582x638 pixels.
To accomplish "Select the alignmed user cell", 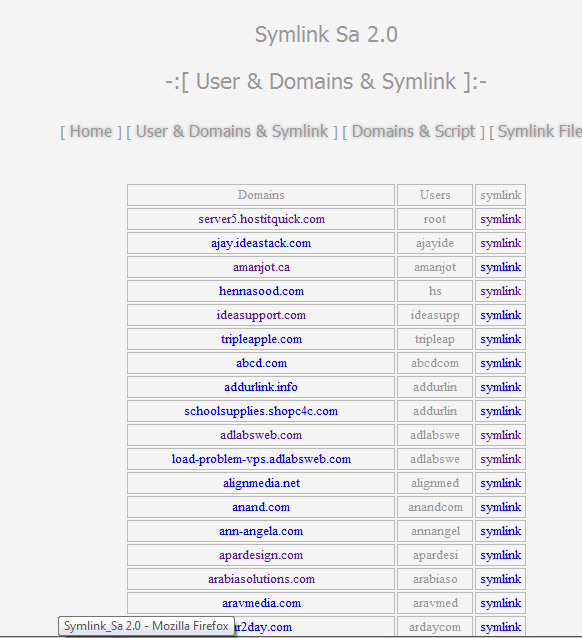I will coord(435,483).
